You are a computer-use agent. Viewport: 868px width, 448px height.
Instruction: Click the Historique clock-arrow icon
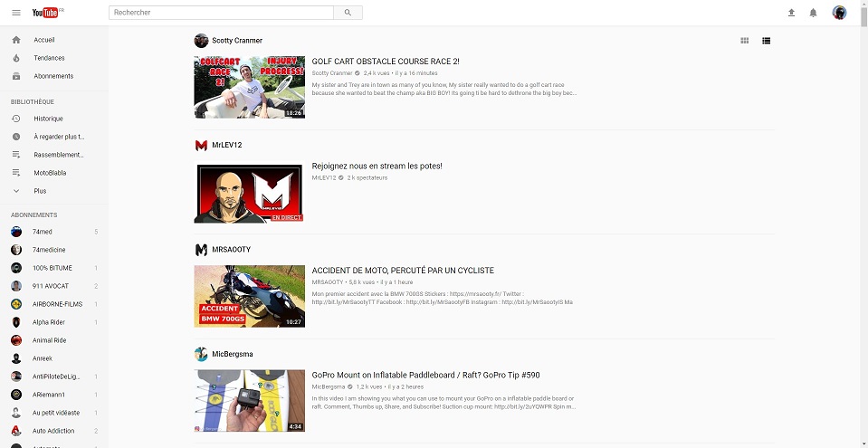(x=16, y=119)
